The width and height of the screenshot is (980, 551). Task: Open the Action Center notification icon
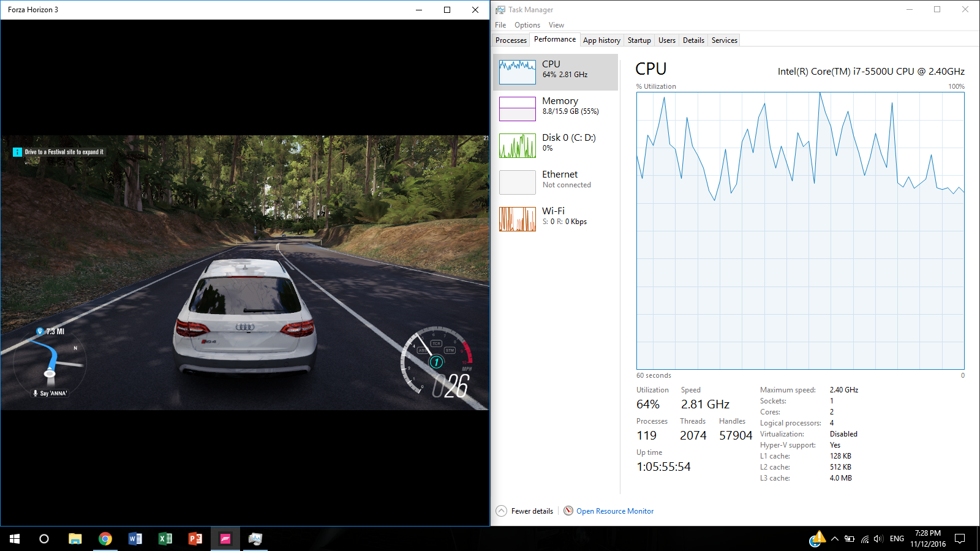pyautogui.click(x=960, y=539)
